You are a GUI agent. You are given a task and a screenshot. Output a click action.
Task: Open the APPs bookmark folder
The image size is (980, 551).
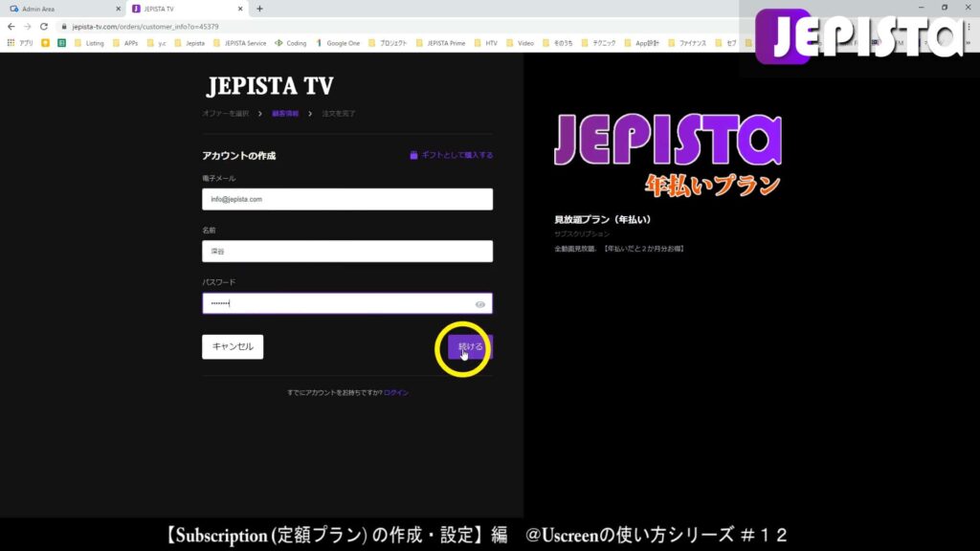[125, 43]
